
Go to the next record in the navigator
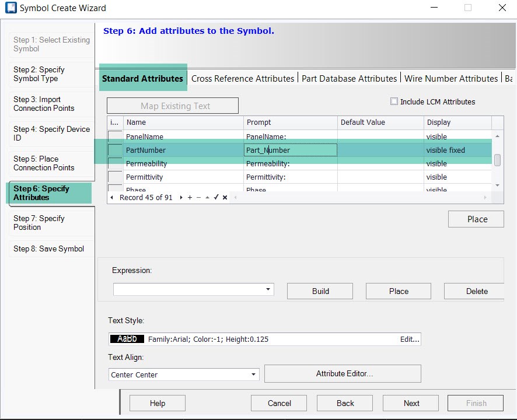181,197
